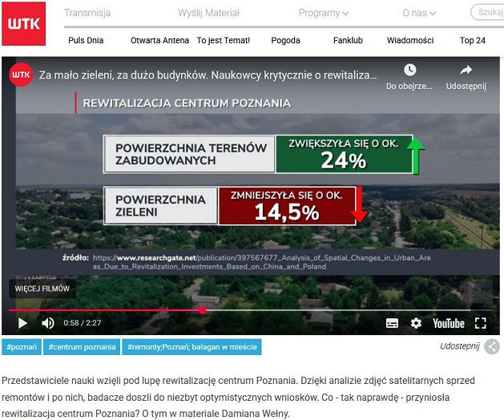504x420 pixels.
Task: Click the round share icon below video
Action: click(492, 347)
